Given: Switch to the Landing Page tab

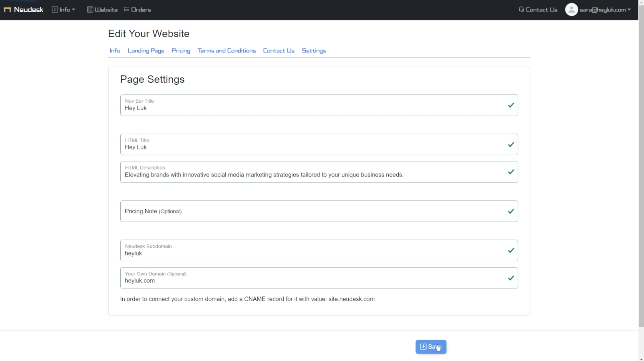Looking at the screenshot, I should (146, 51).
